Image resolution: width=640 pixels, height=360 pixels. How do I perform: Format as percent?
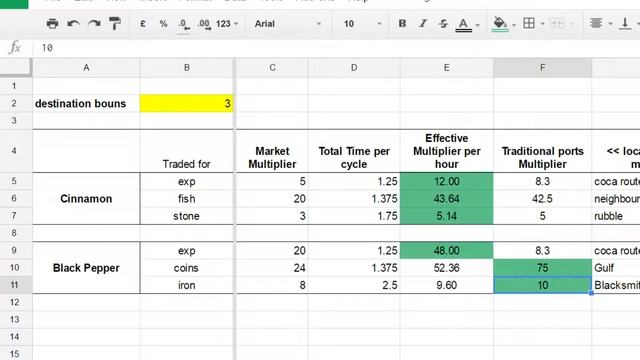pos(163,24)
